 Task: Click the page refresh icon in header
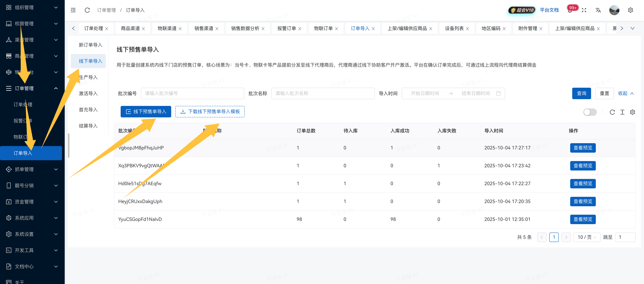[87, 10]
